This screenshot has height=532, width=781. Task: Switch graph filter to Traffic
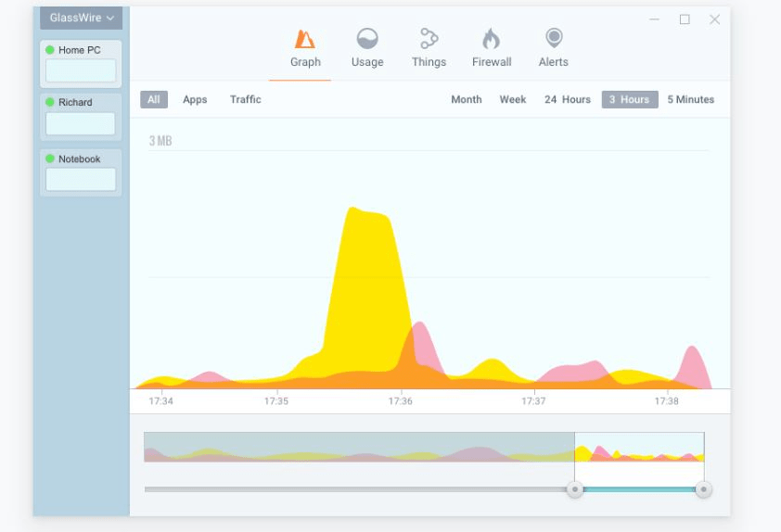tap(246, 99)
